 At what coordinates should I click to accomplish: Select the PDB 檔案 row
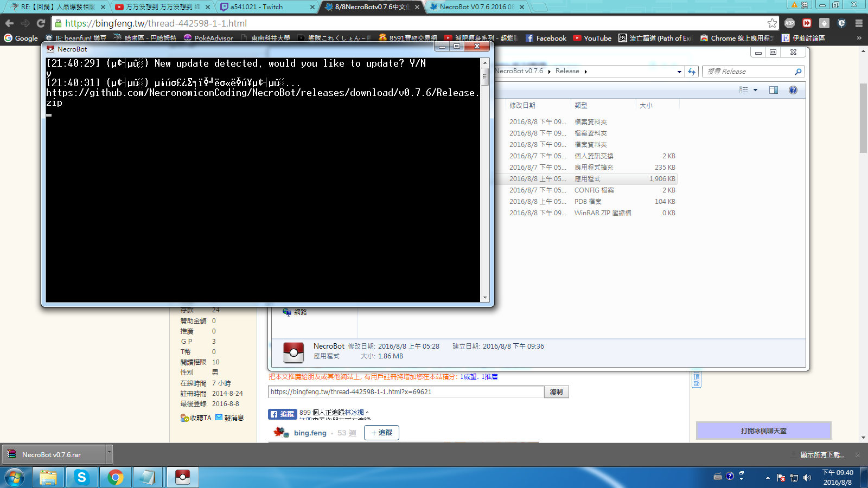(x=586, y=201)
